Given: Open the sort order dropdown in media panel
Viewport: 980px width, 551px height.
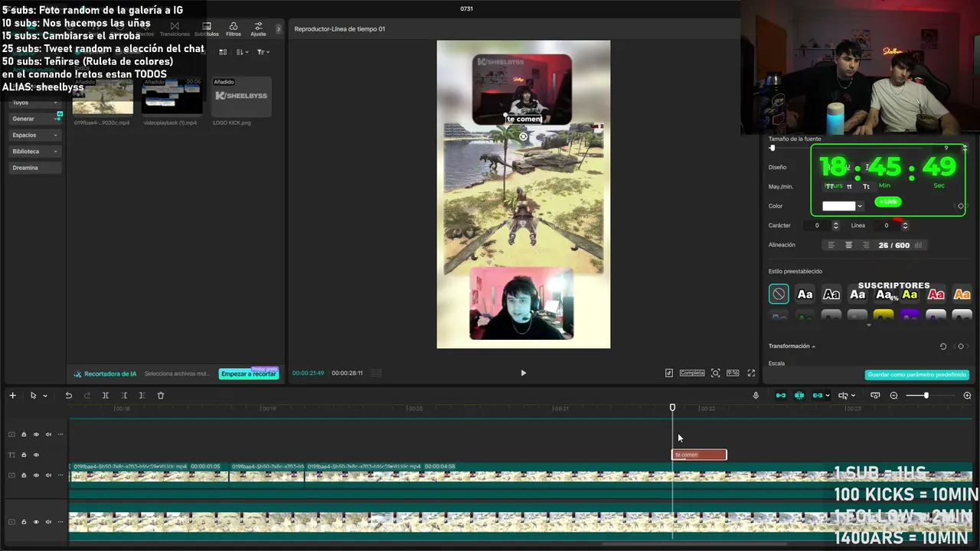Looking at the screenshot, I should point(241,52).
